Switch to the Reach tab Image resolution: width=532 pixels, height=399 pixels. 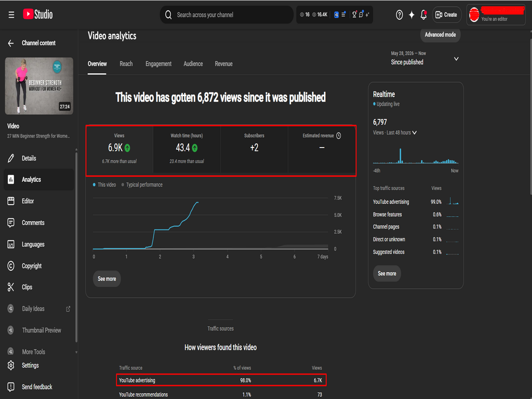click(x=126, y=64)
